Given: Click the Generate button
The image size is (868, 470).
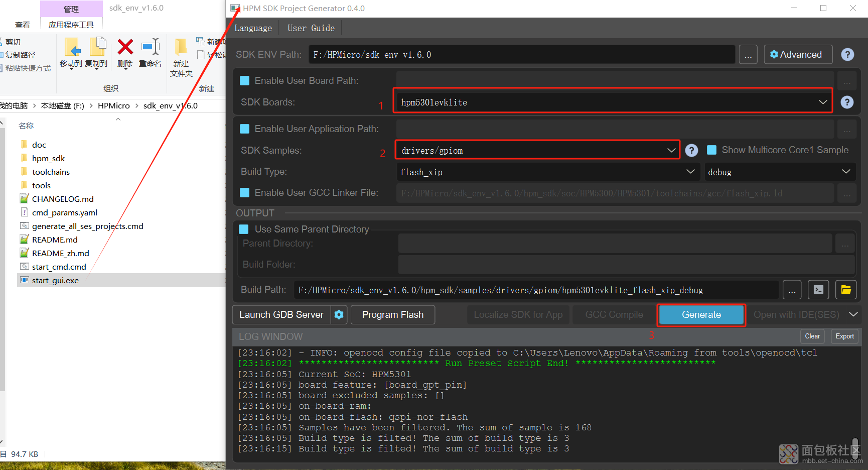Looking at the screenshot, I should [701, 314].
